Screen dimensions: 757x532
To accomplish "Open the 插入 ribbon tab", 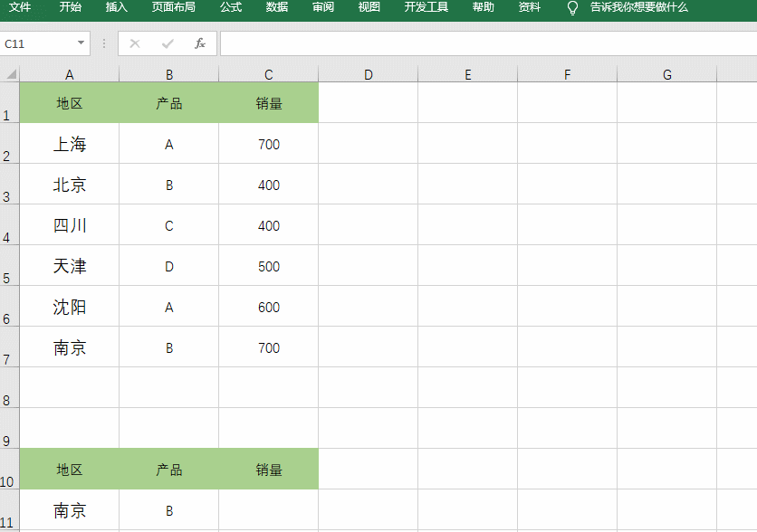I will point(116,8).
